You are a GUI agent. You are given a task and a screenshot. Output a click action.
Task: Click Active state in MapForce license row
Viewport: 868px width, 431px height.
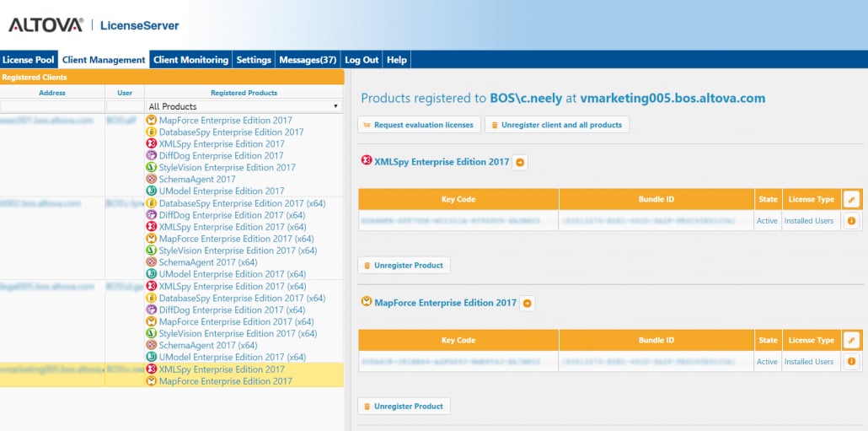pyautogui.click(x=767, y=361)
